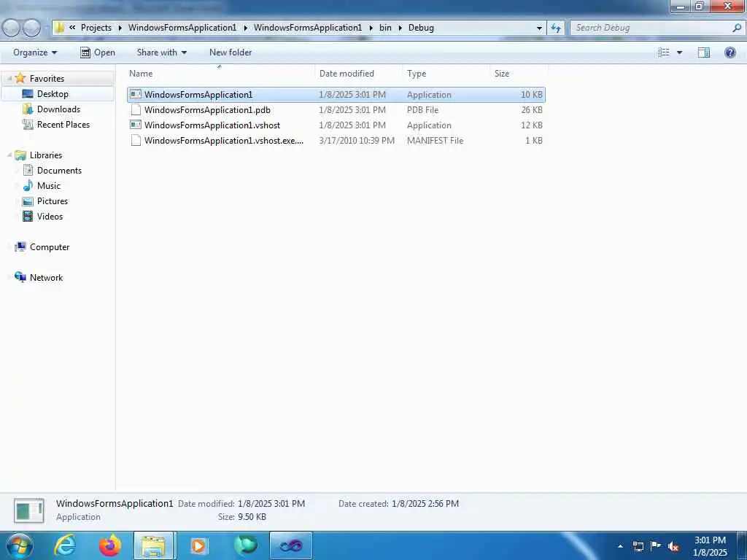Viewport: 747px width, 560px height.
Task: Click the icon of the MANIFEST file
Action: pyautogui.click(x=136, y=141)
